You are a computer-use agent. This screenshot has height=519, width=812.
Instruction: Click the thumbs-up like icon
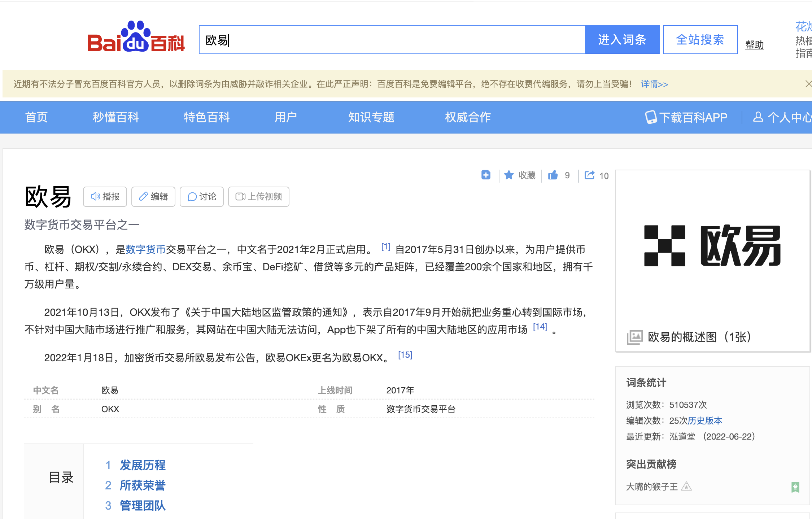[x=553, y=175]
